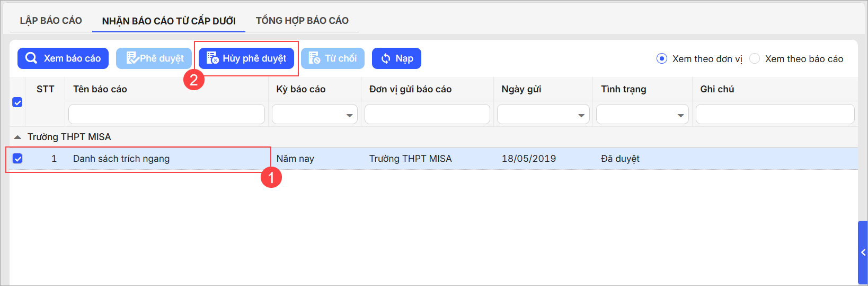The height and width of the screenshot is (286, 868).
Task: Click the Hủy phê duyệt icon
Action: [212, 58]
